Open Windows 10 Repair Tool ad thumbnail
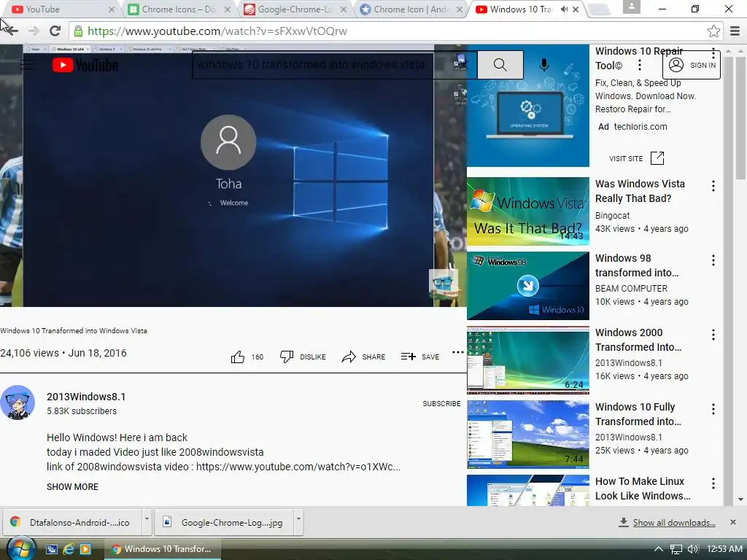Image resolution: width=747 pixels, height=560 pixels. (x=528, y=106)
